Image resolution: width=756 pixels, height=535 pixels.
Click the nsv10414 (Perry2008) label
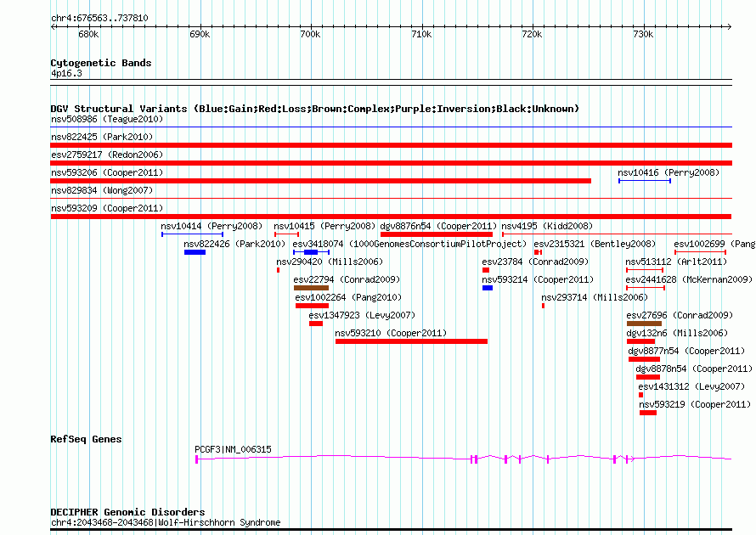(x=212, y=226)
